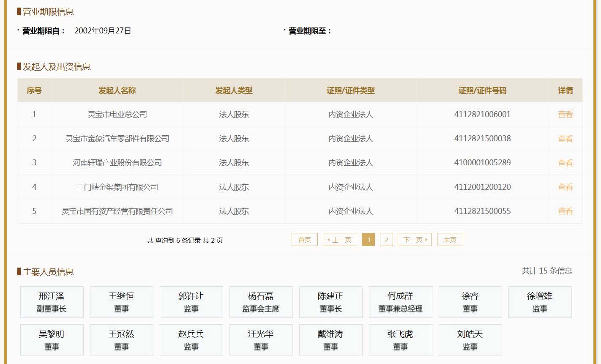Click company name 河南轩瑞产业股份有限公司
The image size is (601, 364).
117,162
